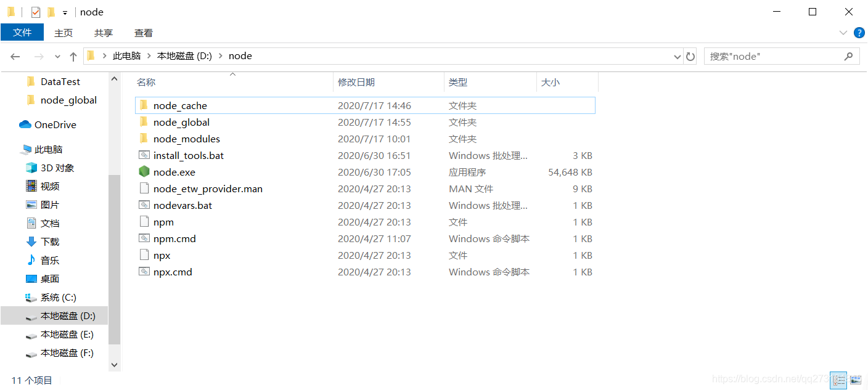Open node_global in the navigation pane

(68, 100)
